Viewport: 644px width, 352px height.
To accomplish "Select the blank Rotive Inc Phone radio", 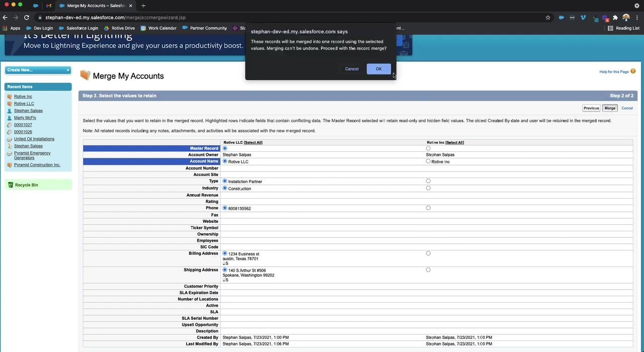I will click(428, 208).
